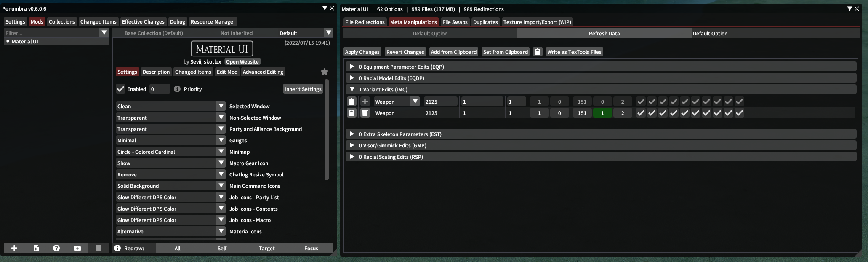Open the Gauges dropdown set to Minimal

click(x=171, y=140)
